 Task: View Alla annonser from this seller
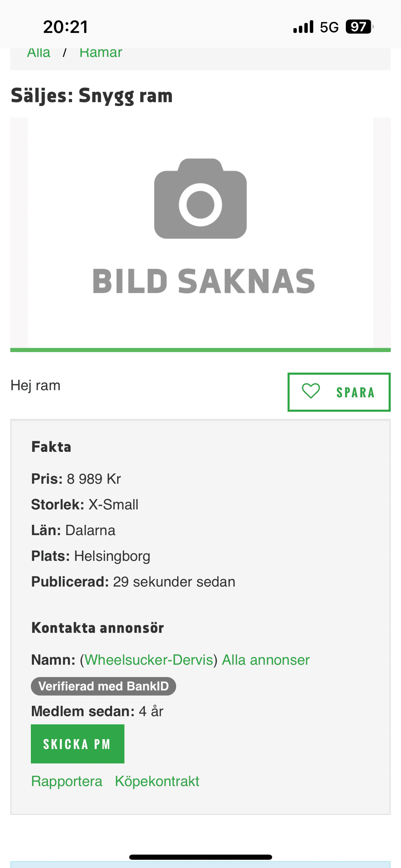pyautogui.click(x=266, y=660)
